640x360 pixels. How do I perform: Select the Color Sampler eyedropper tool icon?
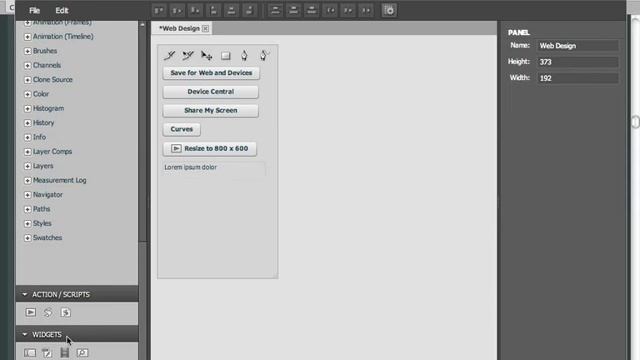tap(188, 55)
